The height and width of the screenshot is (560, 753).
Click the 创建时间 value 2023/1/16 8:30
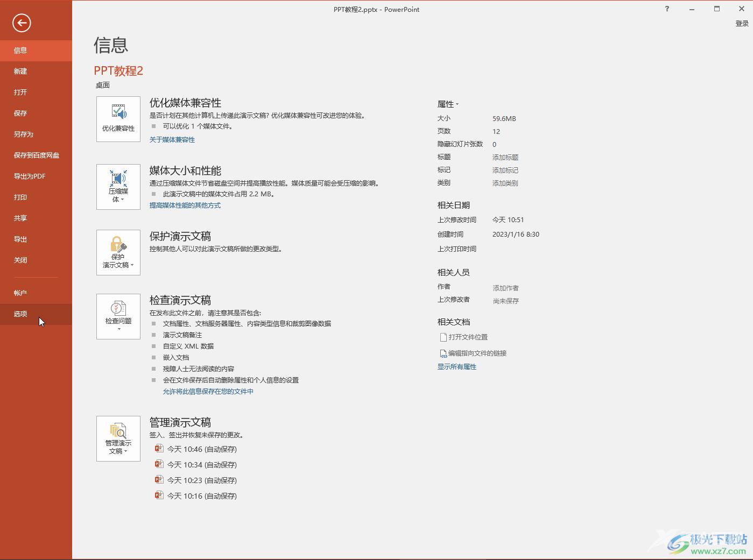click(x=516, y=235)
